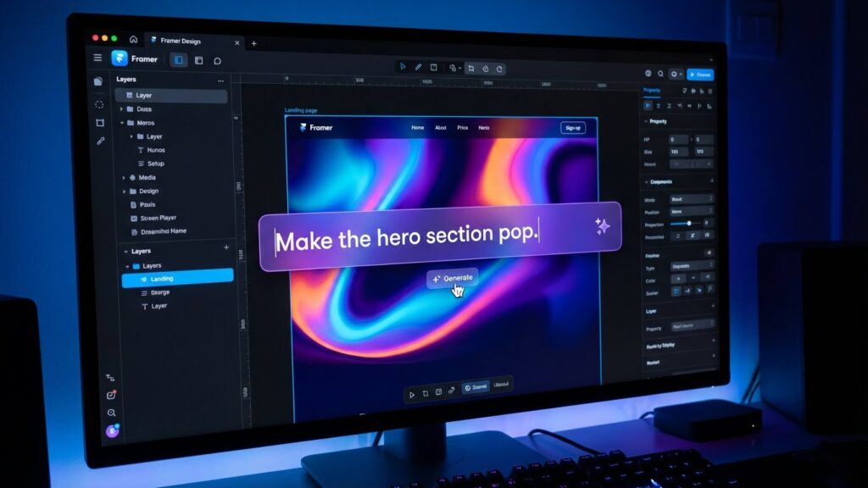Select the Setup layer item

click(x=151, y=164)
